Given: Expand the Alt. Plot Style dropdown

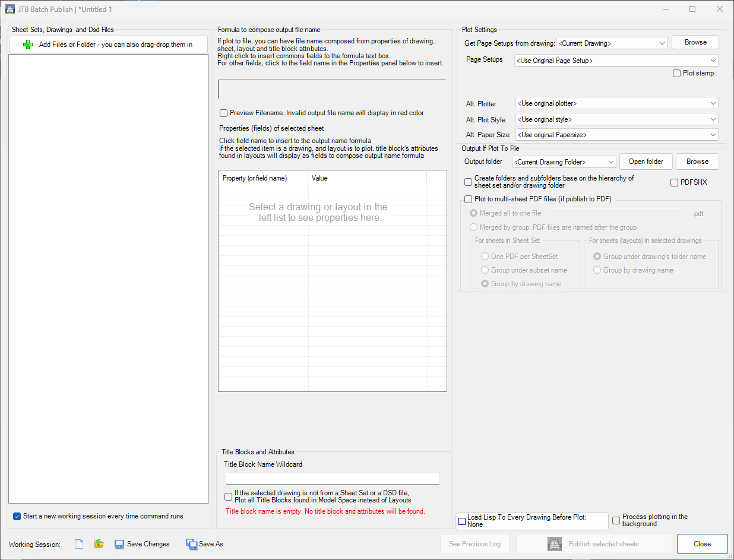Looking at the screenshot, I should coord(616,119).
